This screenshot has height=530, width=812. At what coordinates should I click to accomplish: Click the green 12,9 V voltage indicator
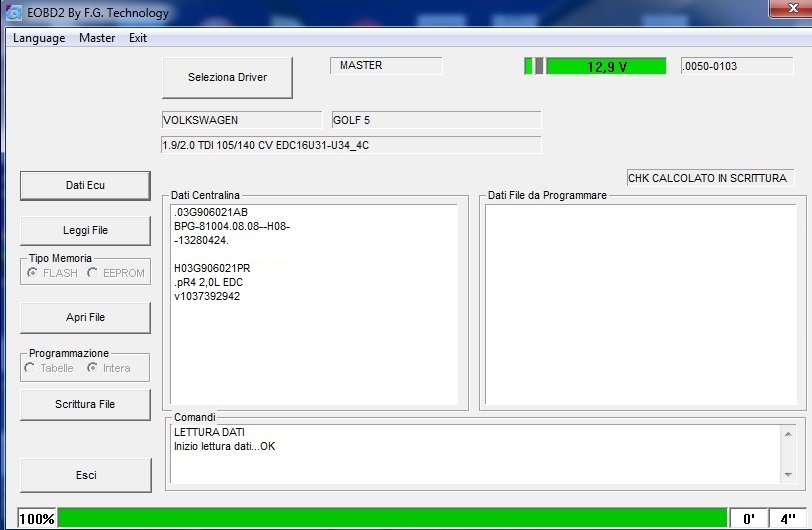tap(605, 66)
